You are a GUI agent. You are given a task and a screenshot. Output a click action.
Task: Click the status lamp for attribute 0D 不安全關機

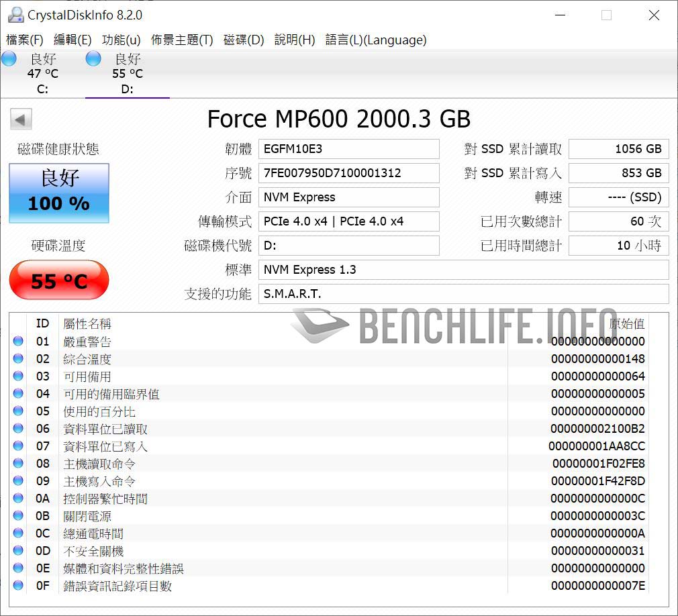17,551
